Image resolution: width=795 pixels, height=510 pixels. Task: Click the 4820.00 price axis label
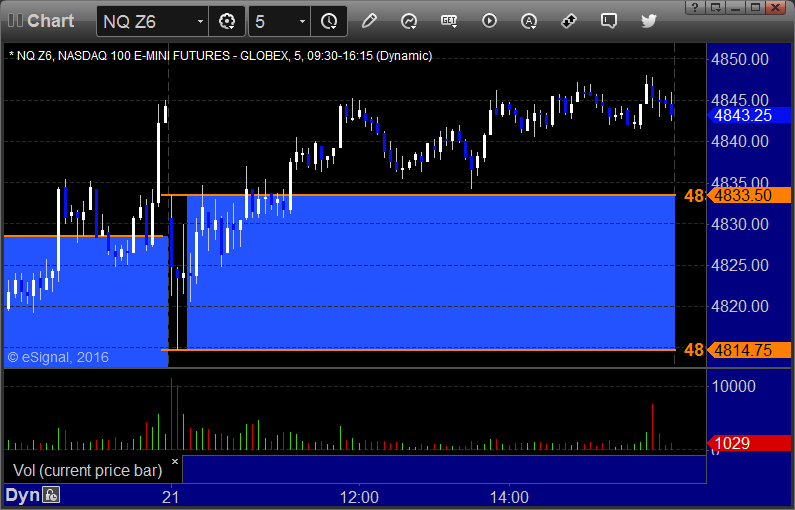[x=740, y=306]
